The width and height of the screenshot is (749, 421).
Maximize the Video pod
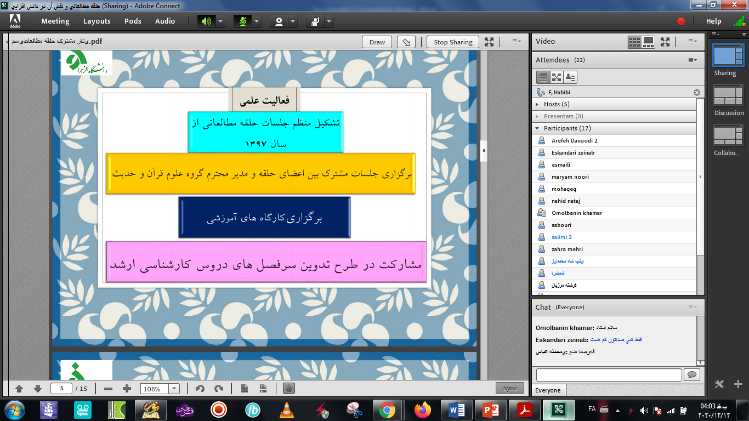coord(665,42)
